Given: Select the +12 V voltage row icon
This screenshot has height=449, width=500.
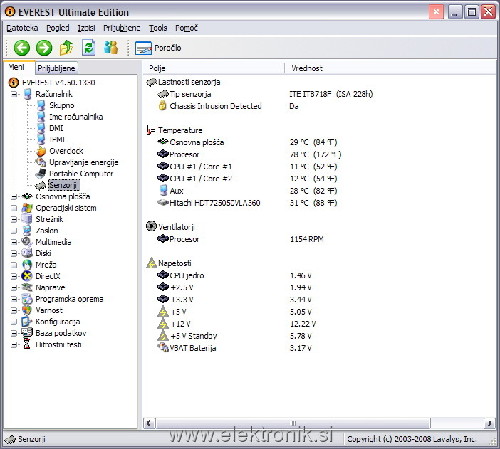Looking at the screenshot, I should click(x=163, y=324).
